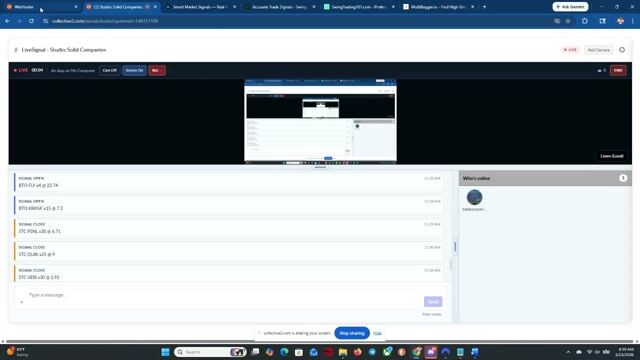This screenshot has height=360, width=640.
Task: Turn off camera with Cam Off button
Action: pyautogui.click(x=109, y=70)
